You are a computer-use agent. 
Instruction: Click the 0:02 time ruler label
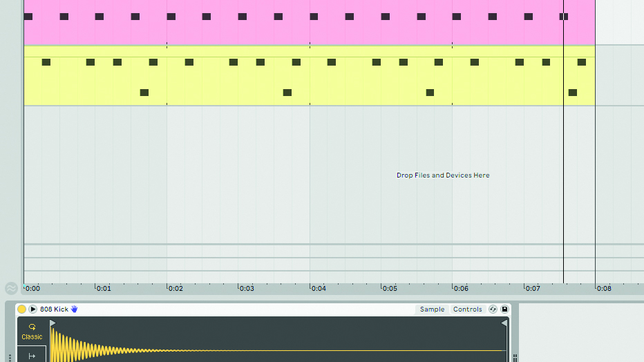pos(176,289)
